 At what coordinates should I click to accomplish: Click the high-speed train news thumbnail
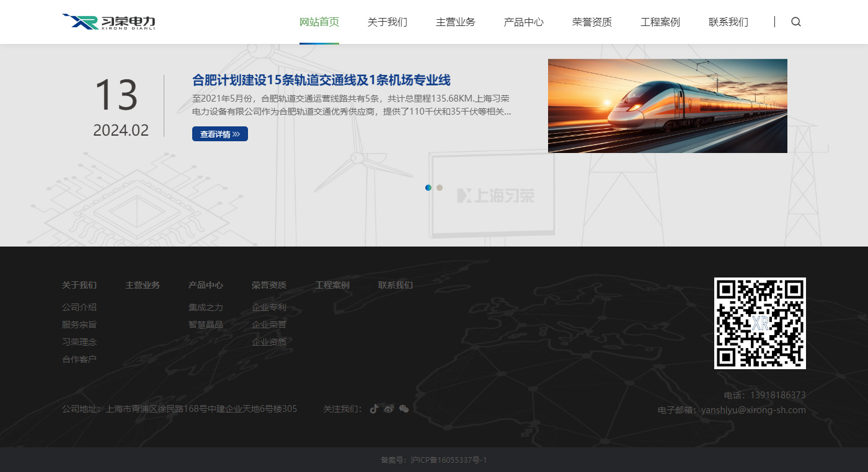point(667,106)
